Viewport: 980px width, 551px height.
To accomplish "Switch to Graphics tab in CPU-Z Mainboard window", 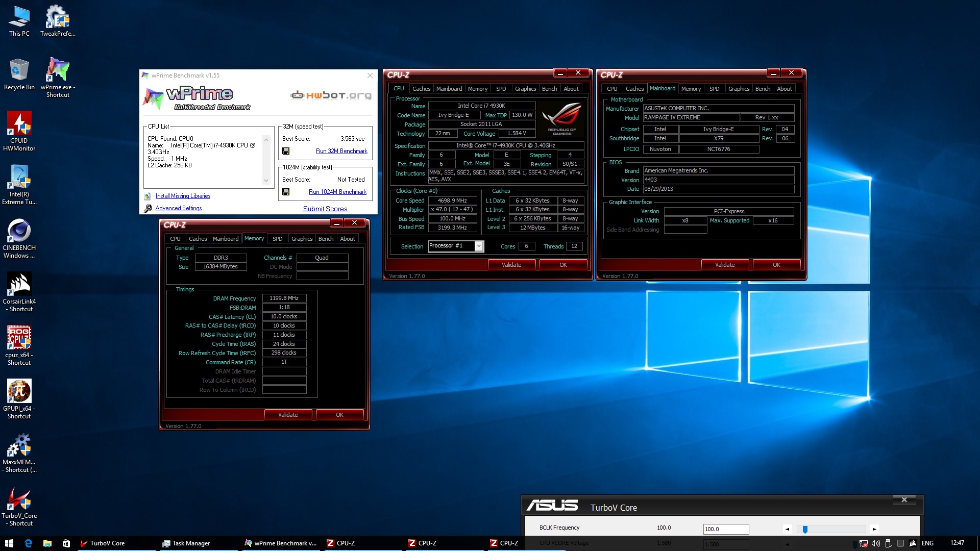I will click(739, 89).
